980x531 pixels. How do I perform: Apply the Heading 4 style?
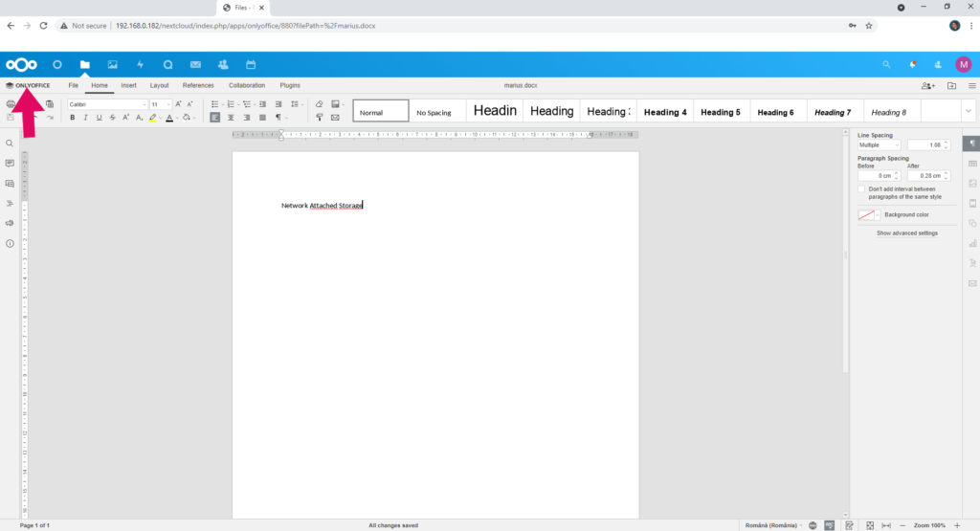[665, 112]
